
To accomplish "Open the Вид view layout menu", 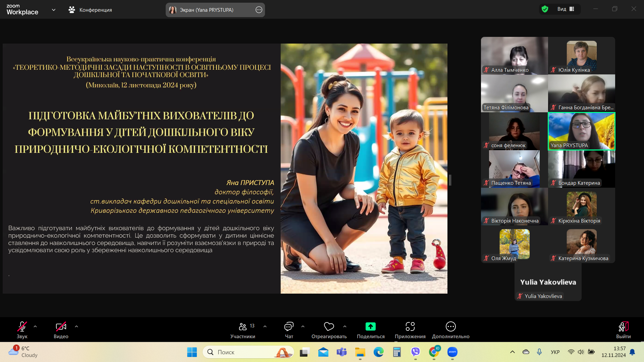I will click(566, 9).
